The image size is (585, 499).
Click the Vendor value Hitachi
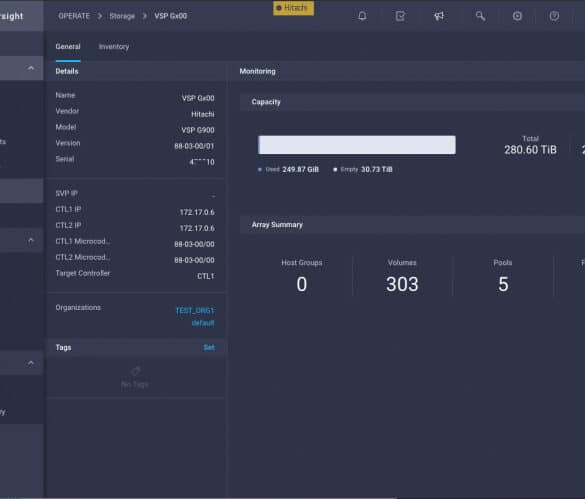[x=203, y=114]
